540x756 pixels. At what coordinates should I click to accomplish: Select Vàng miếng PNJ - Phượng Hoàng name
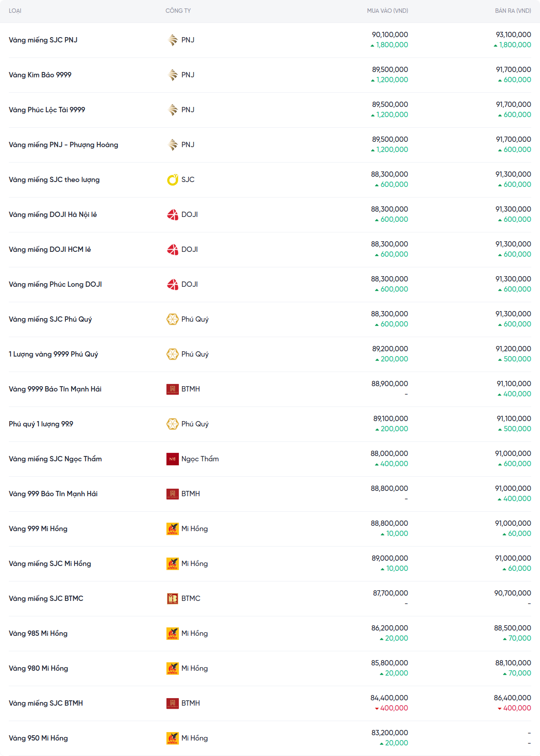64,145
